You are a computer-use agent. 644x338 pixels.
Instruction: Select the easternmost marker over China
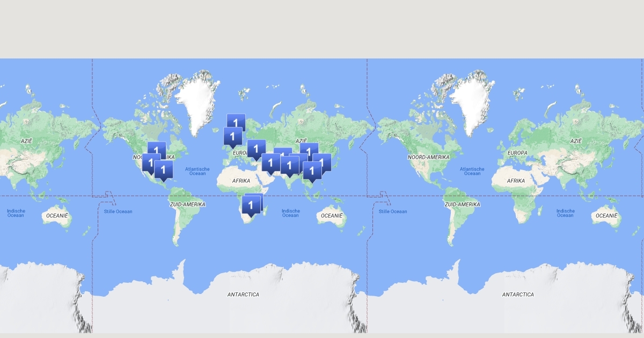(323, 161)
